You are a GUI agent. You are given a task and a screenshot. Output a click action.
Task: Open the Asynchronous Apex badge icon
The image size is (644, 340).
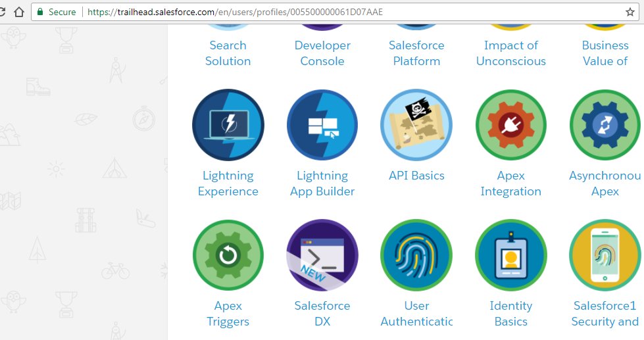coord(605,125)
